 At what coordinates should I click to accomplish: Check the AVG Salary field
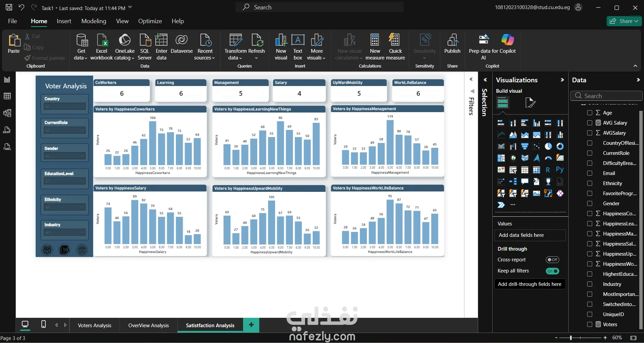[x=590, y=123]
